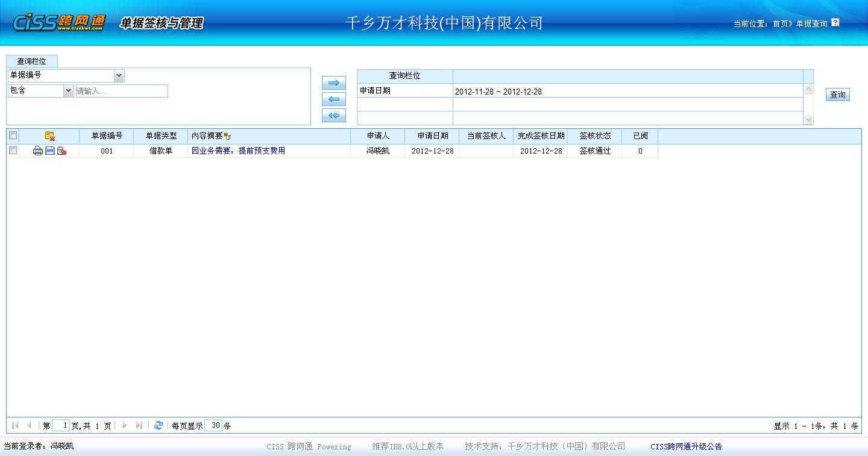
Task: Click the print icon for document 001
Action: point(37,151)
